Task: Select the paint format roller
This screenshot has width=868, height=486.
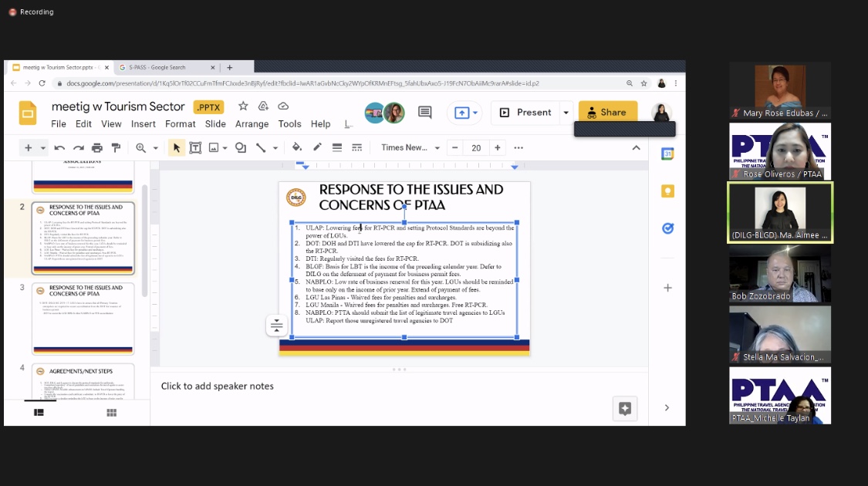Action: pyautogui.click(x=116, y=148)
